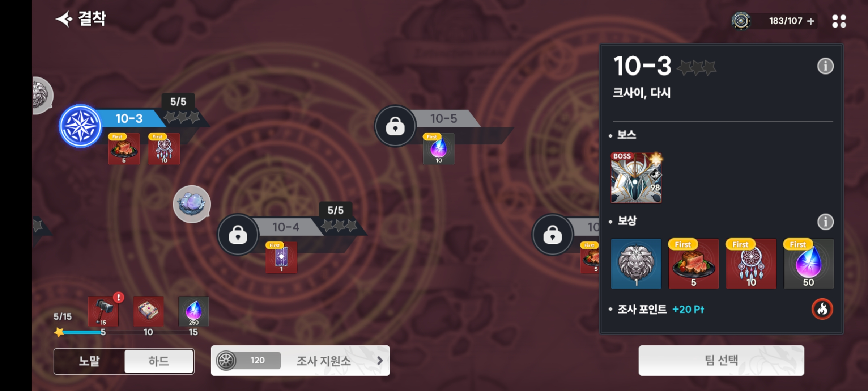Open stage 10-3 info icon
This screenshot has width=868, height=391.
click(825, 66)
